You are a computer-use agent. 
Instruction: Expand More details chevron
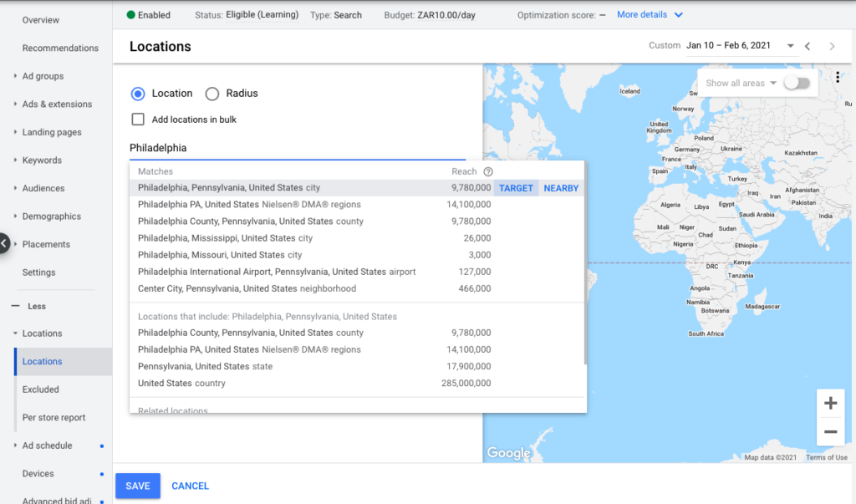point(678,15)
